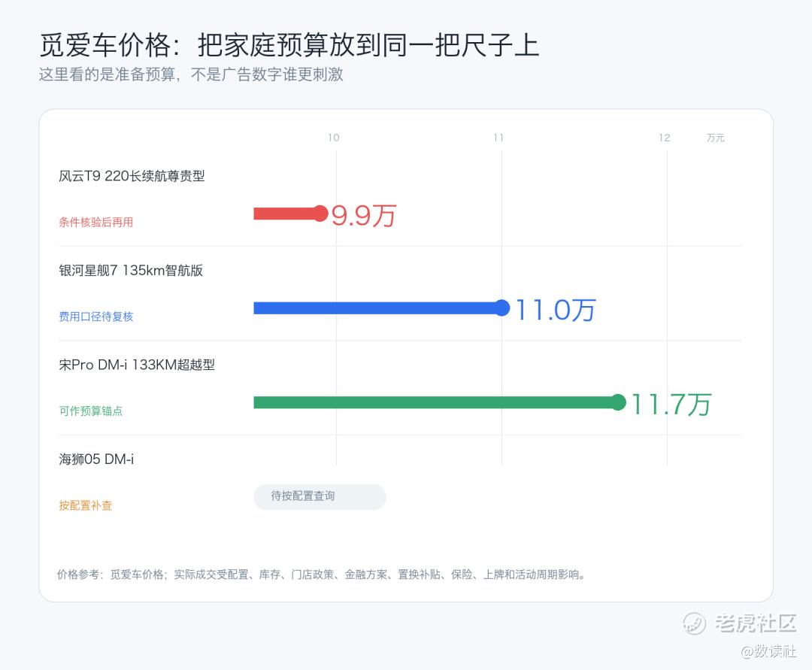The width and height of the screenshot is (812, 670).
Task: Click the blue note 费用口径待复核
Action: tap(95, 317)
